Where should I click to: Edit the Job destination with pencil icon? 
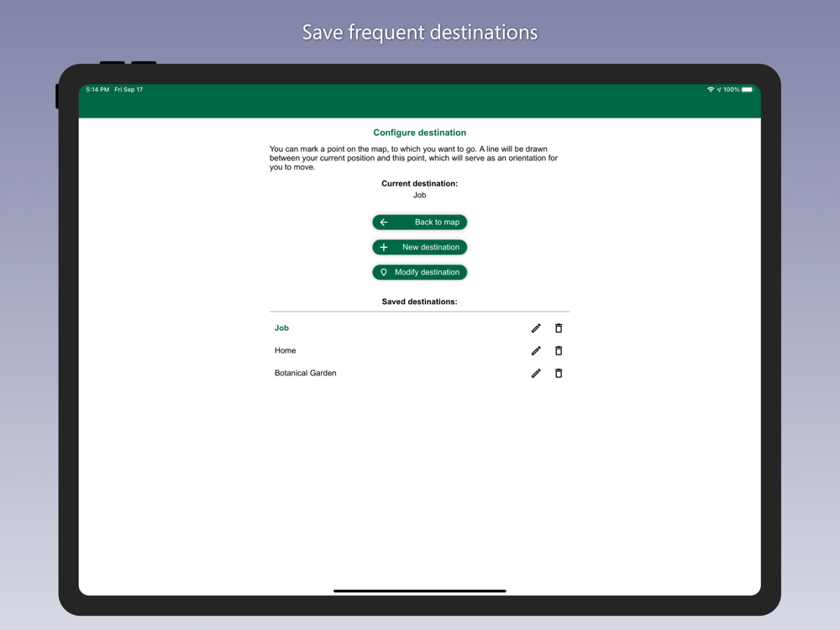[536, 328]
